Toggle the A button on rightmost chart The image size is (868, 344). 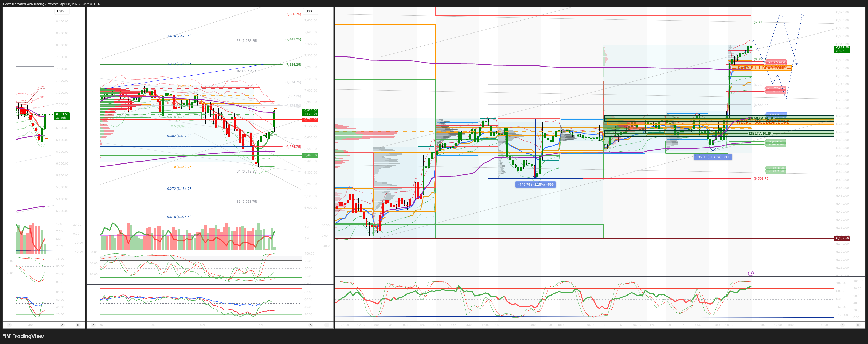pyautogui.click(x=842, y=325)
